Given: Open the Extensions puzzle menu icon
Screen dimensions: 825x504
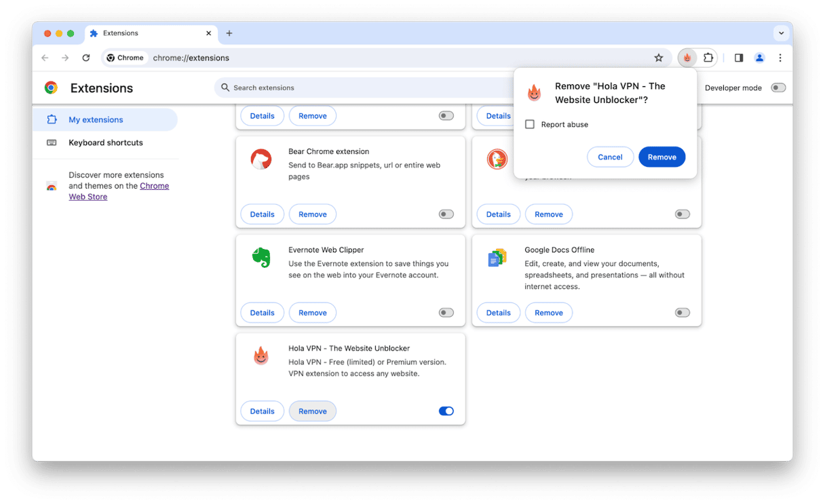Looking at the screenshot, I should tap(708, 58).
